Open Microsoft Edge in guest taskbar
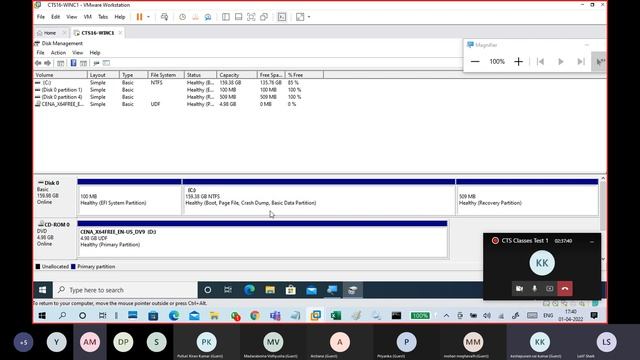The width and height of the screenshot is (640, 360). (249, 290)
